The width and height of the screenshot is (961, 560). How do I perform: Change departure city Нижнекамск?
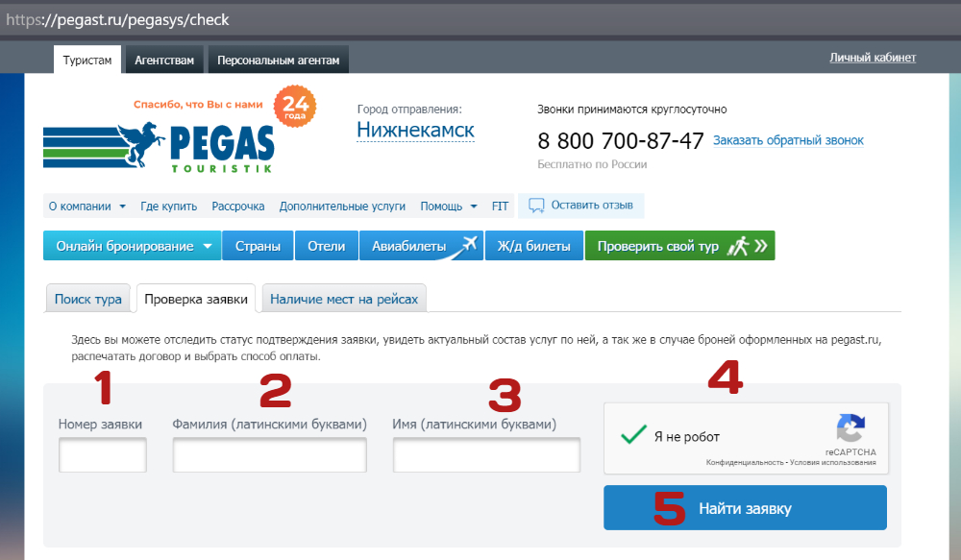click(x=415, y=130)
